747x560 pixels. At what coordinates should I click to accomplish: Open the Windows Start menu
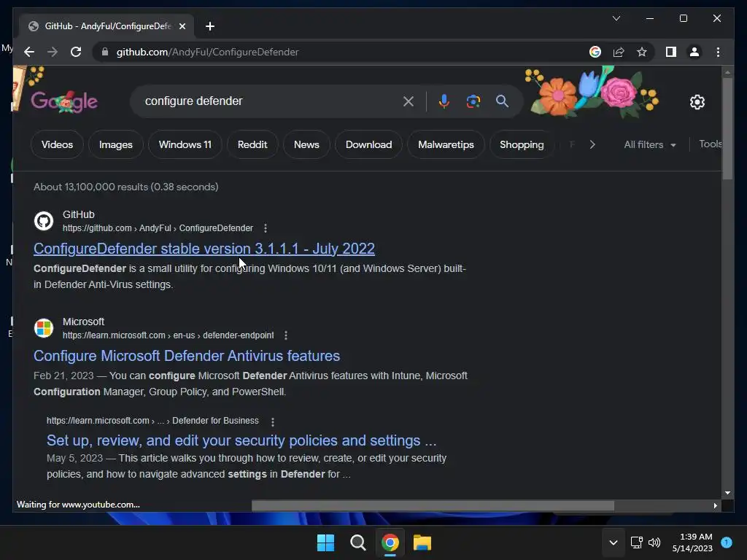click(326, 542)
